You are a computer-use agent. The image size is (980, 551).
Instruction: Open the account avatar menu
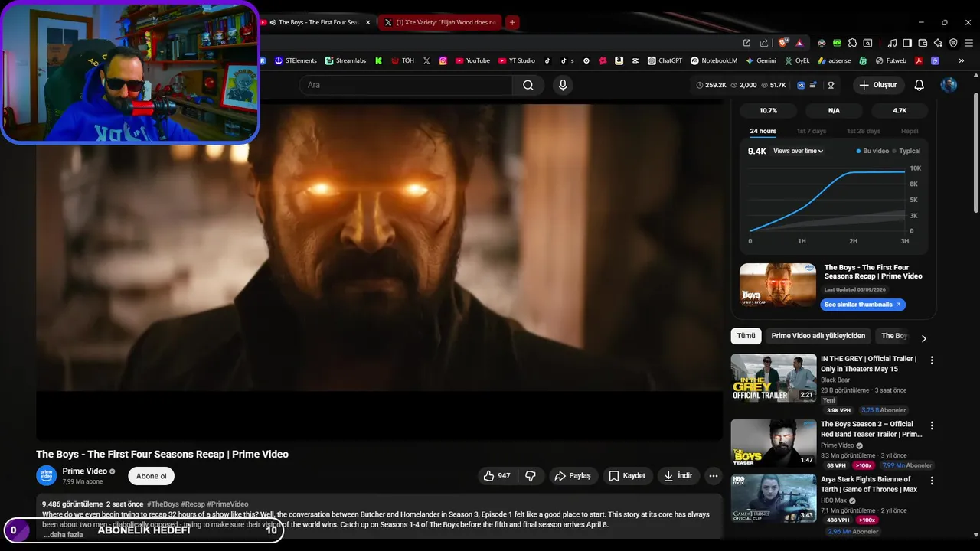[x=949, y=85]
